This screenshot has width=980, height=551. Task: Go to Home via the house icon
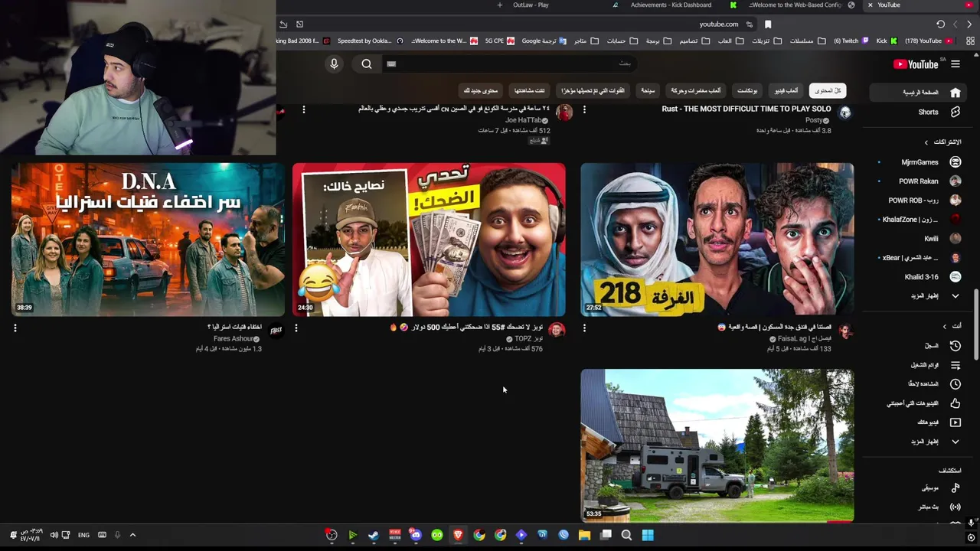pos(955,93)
